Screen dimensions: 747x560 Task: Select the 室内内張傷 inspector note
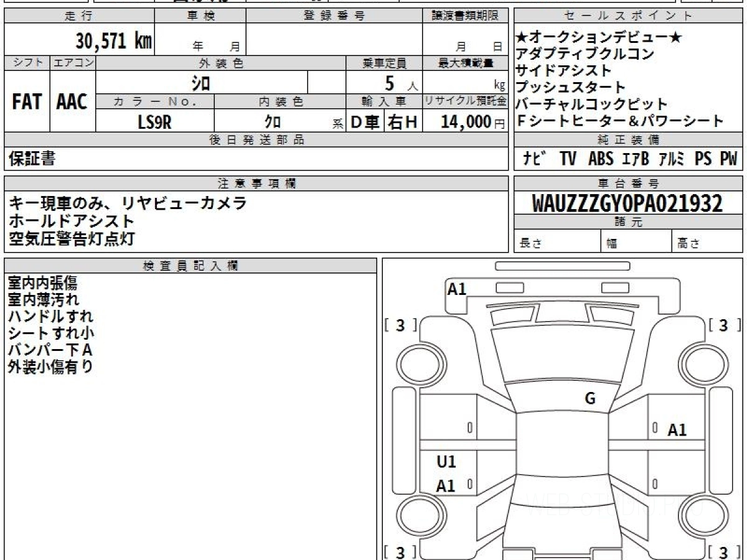point(43,284)
